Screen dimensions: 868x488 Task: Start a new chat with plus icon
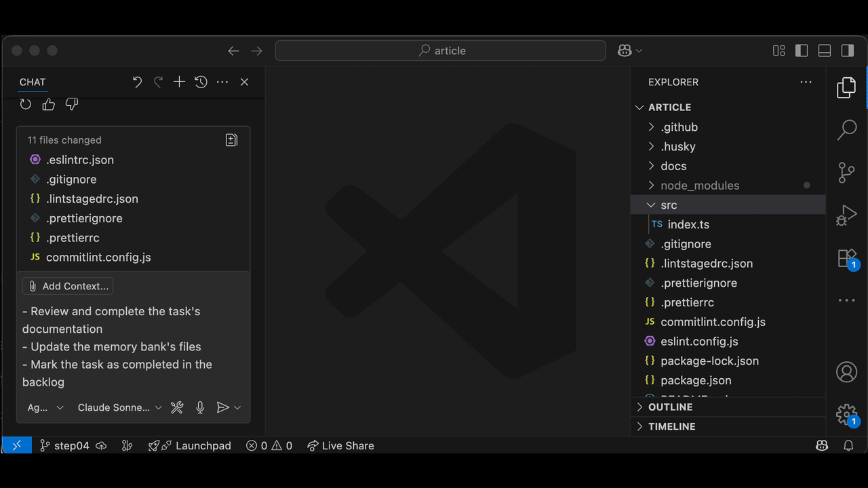(179, 82)
